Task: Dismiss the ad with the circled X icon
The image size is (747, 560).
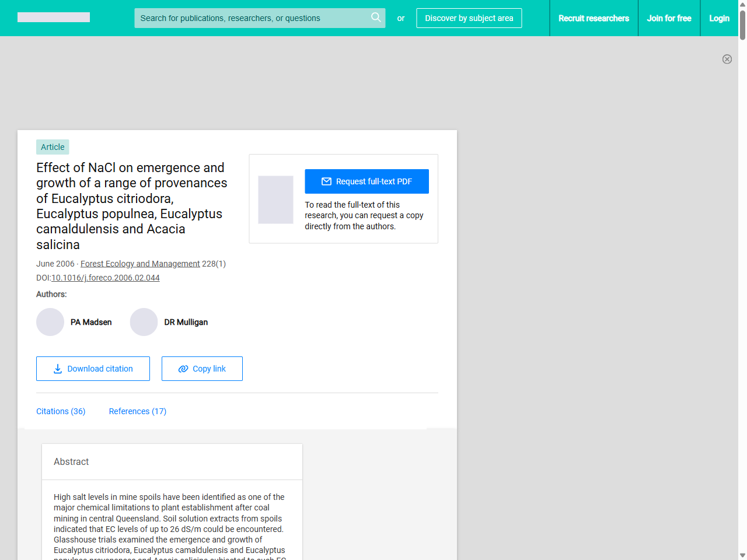Action: point(727,60)
